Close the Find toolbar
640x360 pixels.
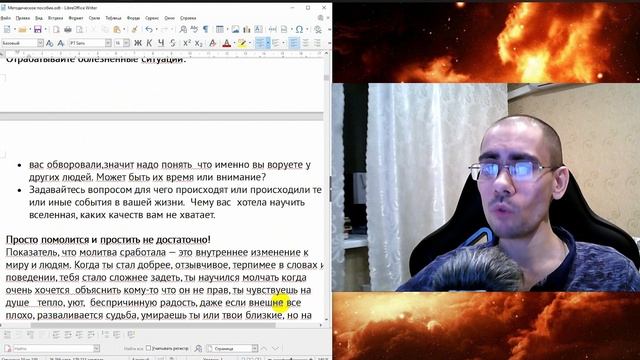[7, 348]
